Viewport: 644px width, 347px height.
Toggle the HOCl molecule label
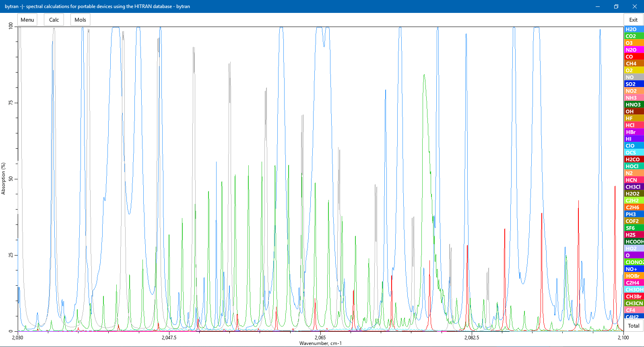point(634,166)
